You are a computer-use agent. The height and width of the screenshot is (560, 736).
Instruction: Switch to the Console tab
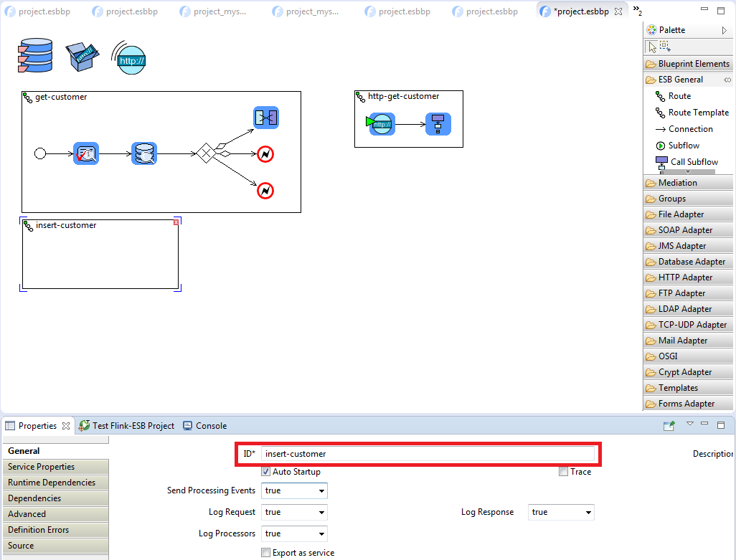coord(211,426)
